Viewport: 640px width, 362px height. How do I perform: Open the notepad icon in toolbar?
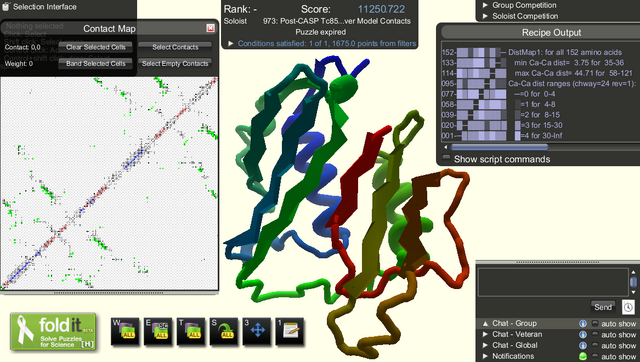pos(289,331)
